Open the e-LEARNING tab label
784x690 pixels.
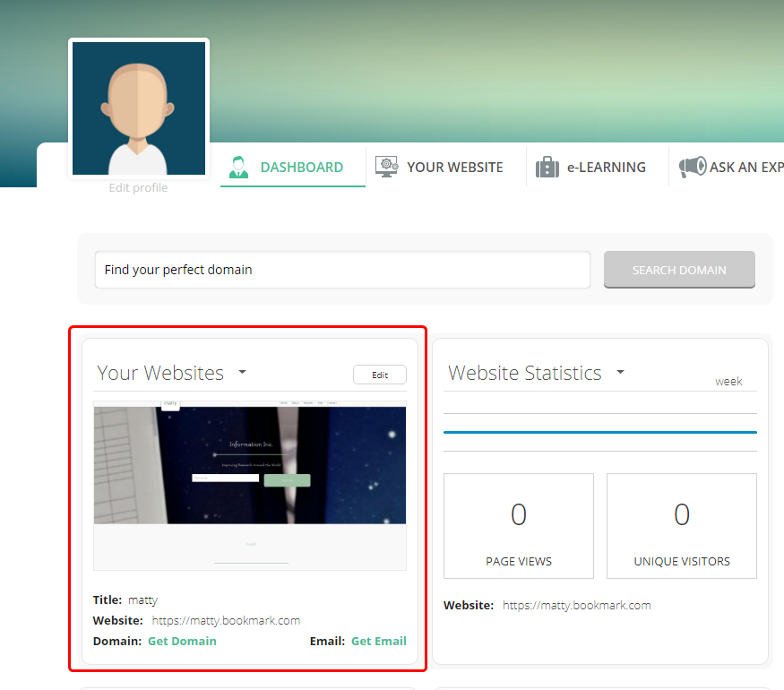pos(606,168)
